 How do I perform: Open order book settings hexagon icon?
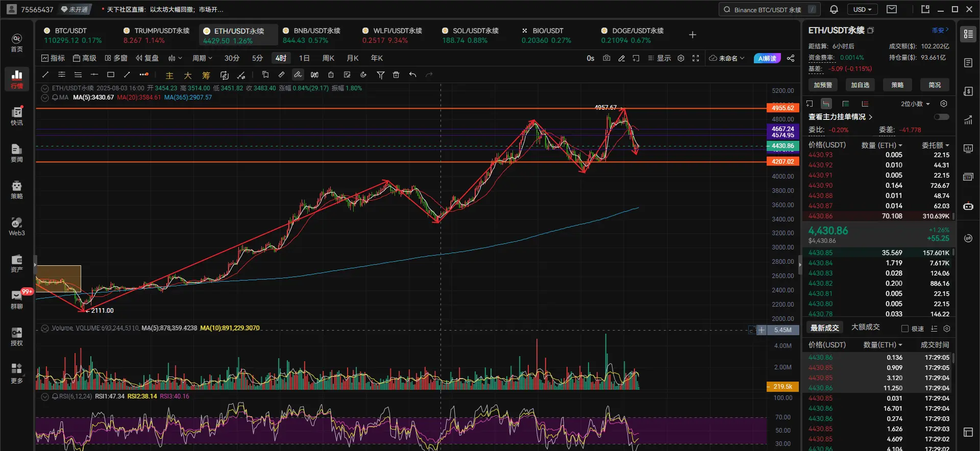coord(944,104)
